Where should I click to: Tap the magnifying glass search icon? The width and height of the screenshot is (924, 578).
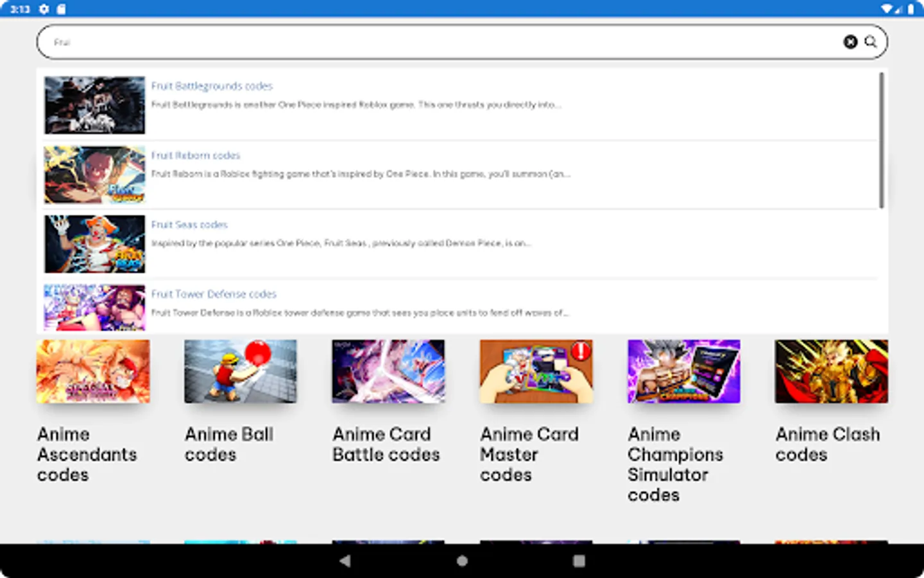[870, 42]
